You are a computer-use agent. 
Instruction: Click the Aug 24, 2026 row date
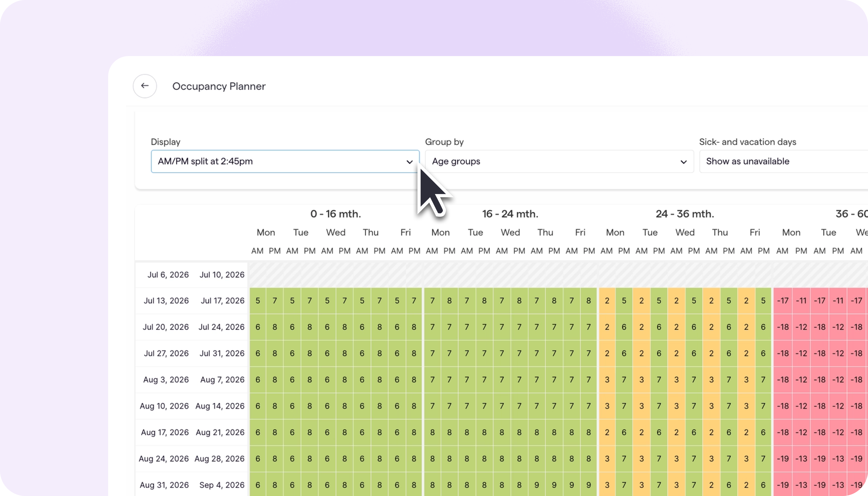(x=164, y=459)
